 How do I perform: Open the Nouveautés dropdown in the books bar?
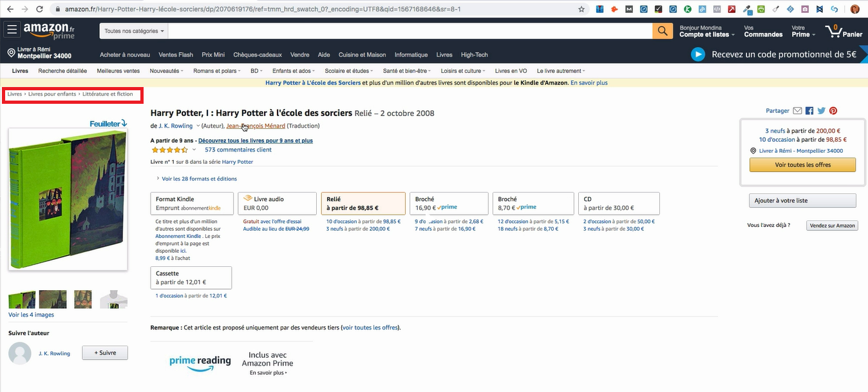tap(166, 71)
